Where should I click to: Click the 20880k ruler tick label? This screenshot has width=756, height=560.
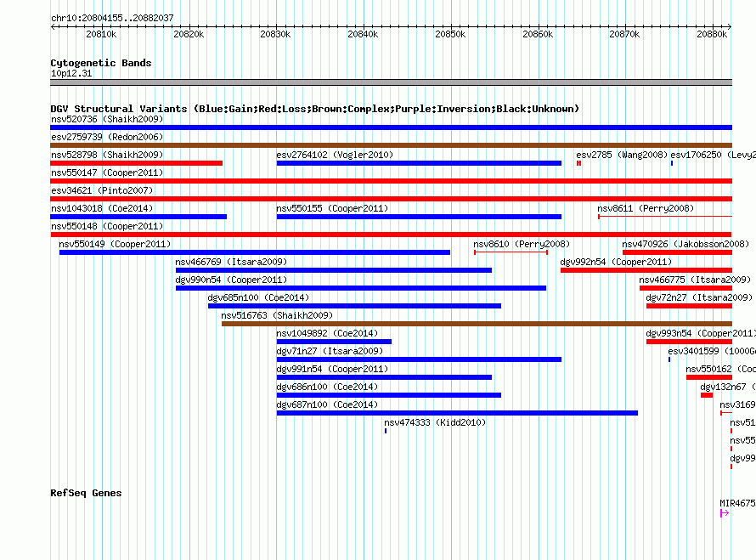click(712, 34)
